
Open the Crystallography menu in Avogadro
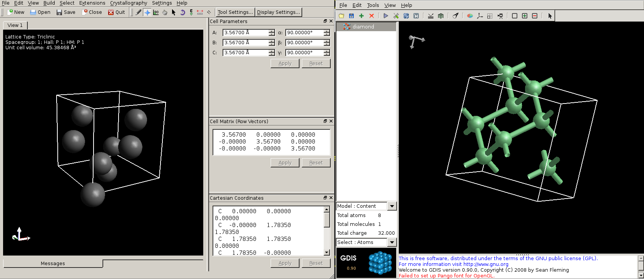pos(129,3)
